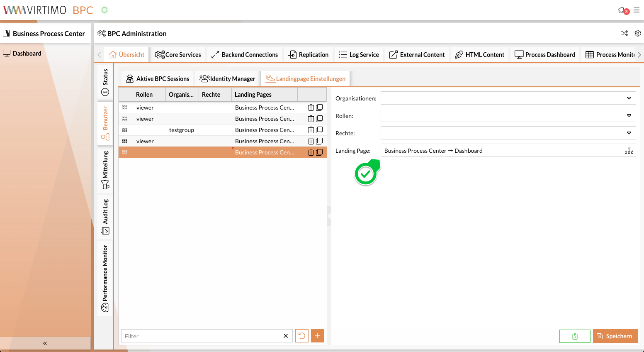Click the Speichern button

[x=615, y=336]
